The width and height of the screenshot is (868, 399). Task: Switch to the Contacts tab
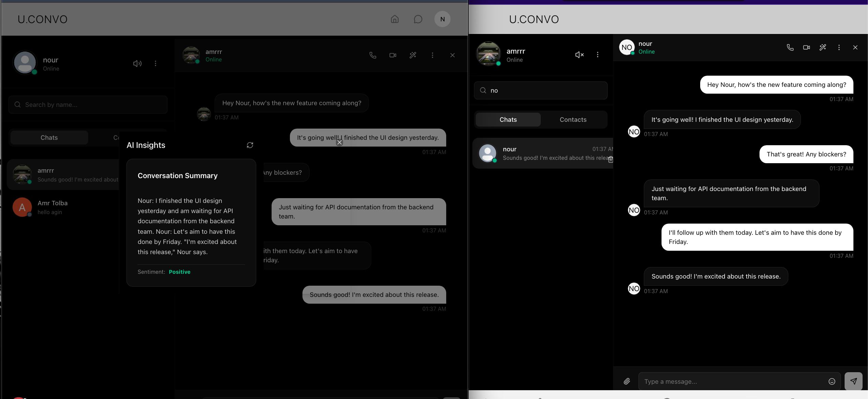573,120
